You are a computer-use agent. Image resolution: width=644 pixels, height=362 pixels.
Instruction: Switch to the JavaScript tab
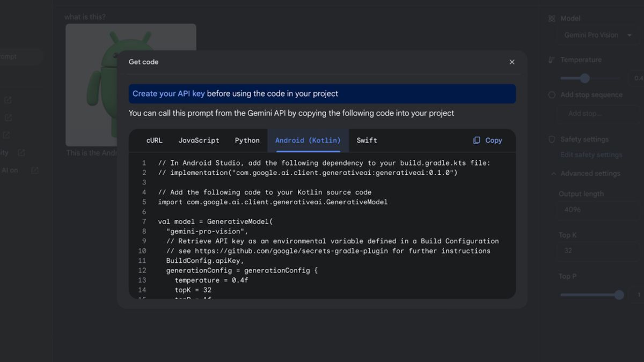click(199, 141)
